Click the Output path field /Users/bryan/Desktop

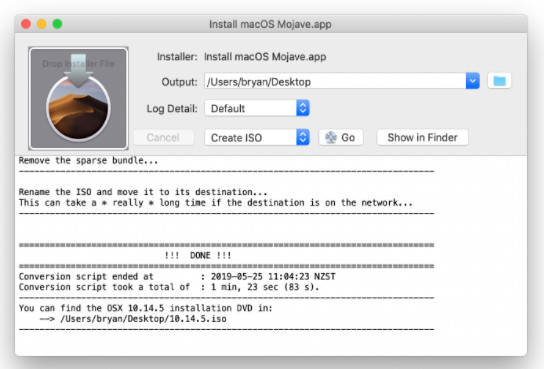click(335, 81)
